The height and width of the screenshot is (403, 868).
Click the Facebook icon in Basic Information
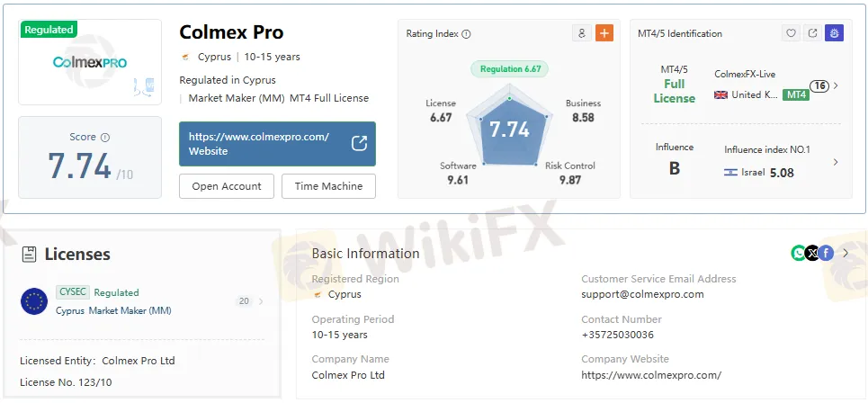coord(826,253)
